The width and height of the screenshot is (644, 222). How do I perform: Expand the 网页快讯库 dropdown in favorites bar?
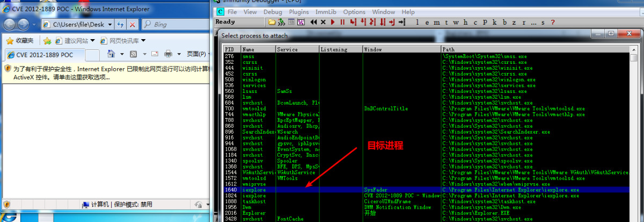[142, 41]
